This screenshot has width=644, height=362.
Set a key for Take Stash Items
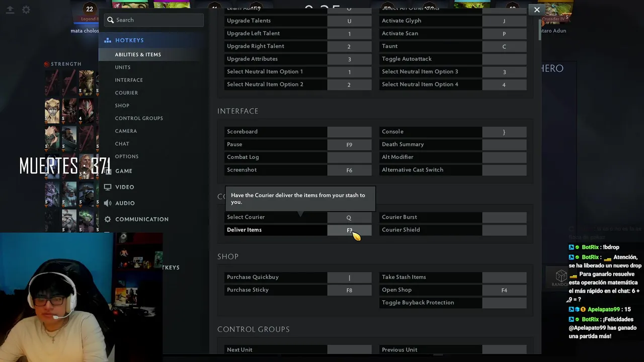coord(504,277)
